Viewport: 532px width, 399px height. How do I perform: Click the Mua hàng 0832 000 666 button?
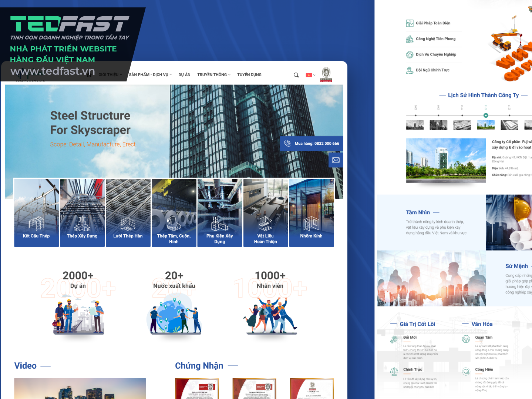(312, 144)
